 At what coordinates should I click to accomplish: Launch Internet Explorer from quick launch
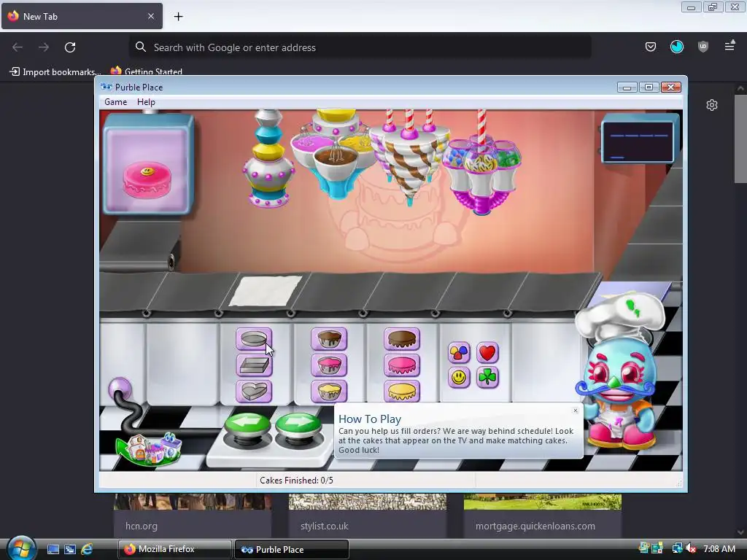(87, 549)
